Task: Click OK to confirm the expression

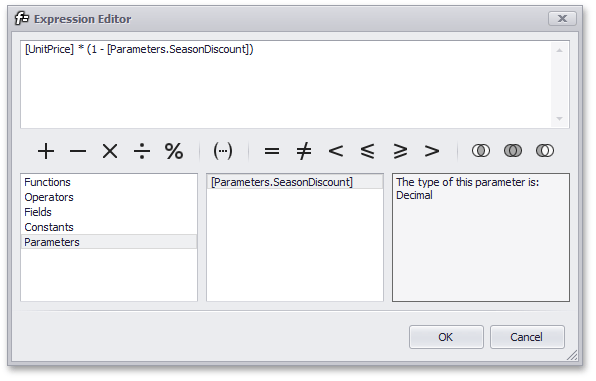Action: pos(446,337)
